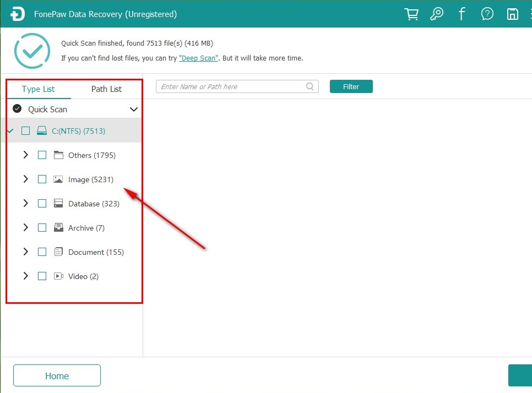Screen dimensions: 532x393
Task: Expand the Database category arrow
Action: pos(25,203)
